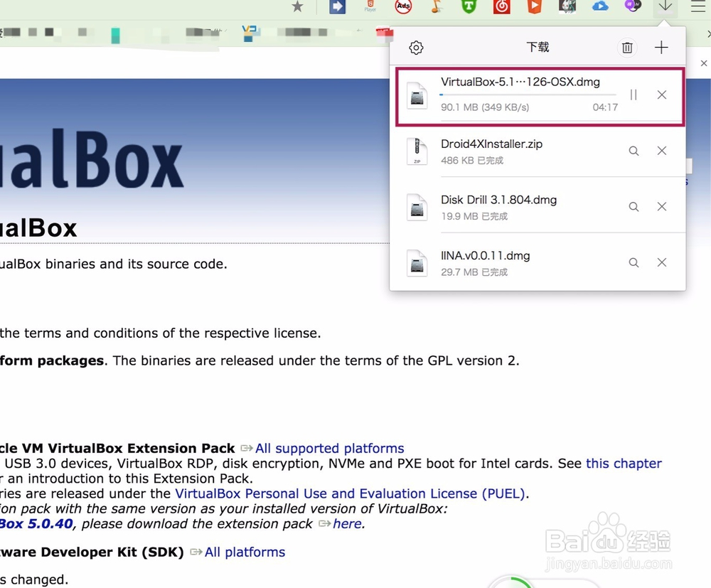Pause the VirtualBox dmg download
The width and height of the screenshot is (711, 588).
coord(634,95)
